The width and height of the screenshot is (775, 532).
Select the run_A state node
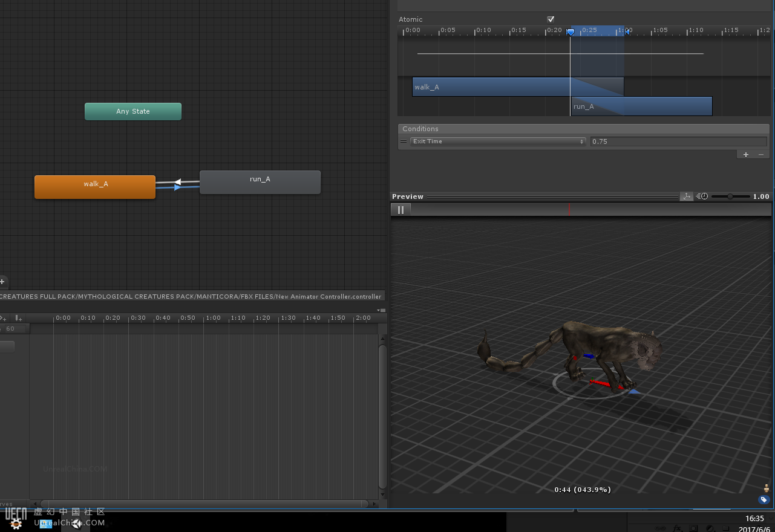[x=260, y=182]
